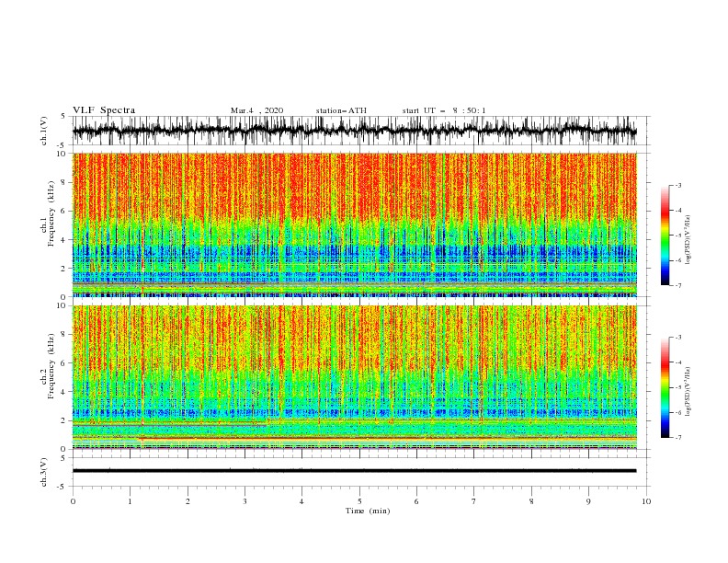Click the "-3" label on ch.1 color bar
728x563 pixels.
pyautogui.click(x=678, y=185)
